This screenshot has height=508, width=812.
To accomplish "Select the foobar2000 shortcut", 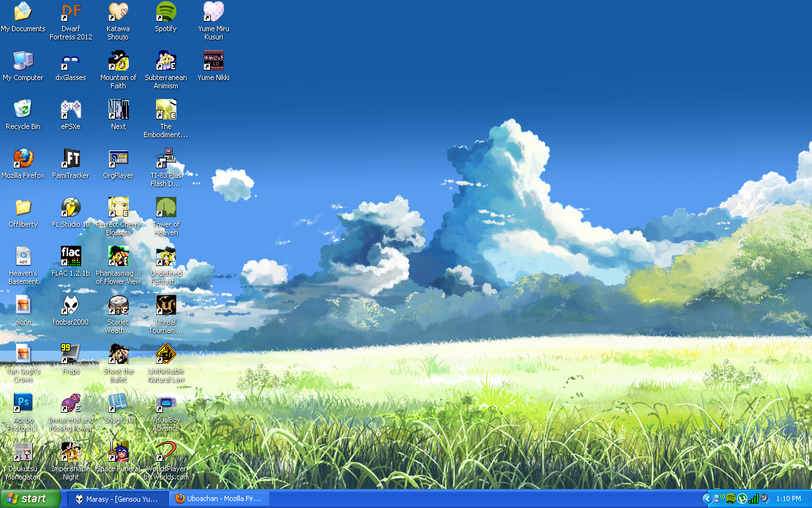I will pyautogui.click(x=71, y=305).
